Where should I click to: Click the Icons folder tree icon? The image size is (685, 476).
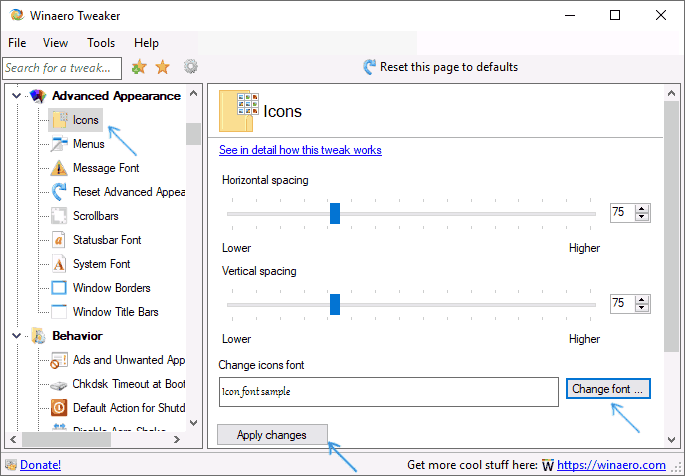[x=59, y=120]
